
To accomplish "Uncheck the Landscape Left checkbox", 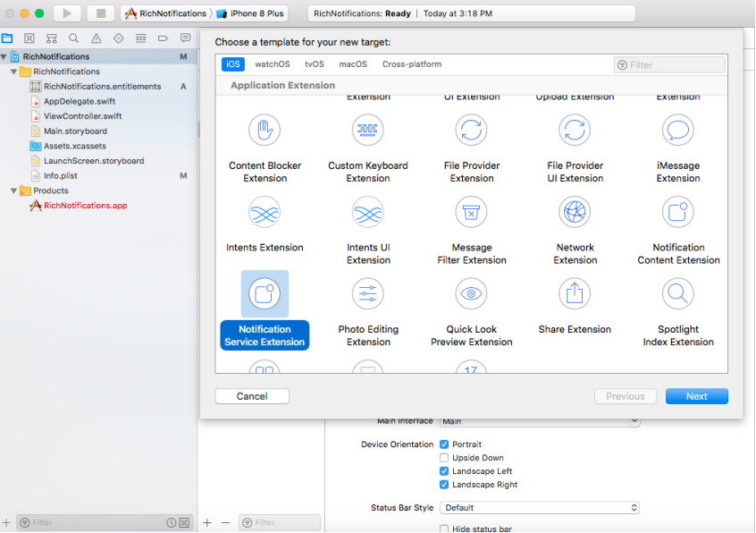I will click(x=444, y=471).
